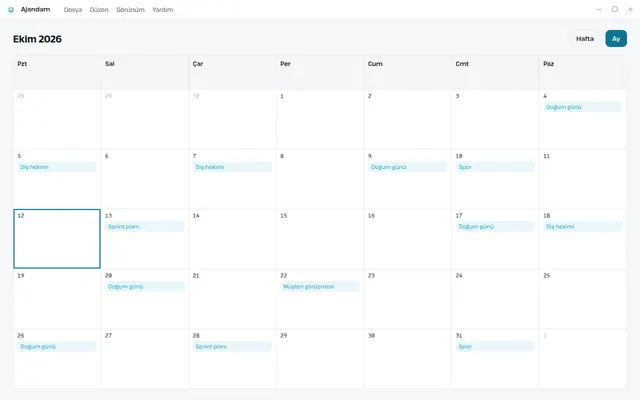
Task: Select day 27 cell
Action: pyautogui.click(x=144, y=358)
